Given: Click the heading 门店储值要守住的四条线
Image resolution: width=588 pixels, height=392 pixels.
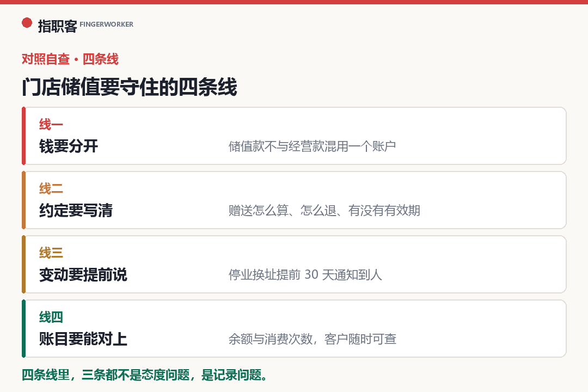Looking at the screenshot, I should [130, 87].
